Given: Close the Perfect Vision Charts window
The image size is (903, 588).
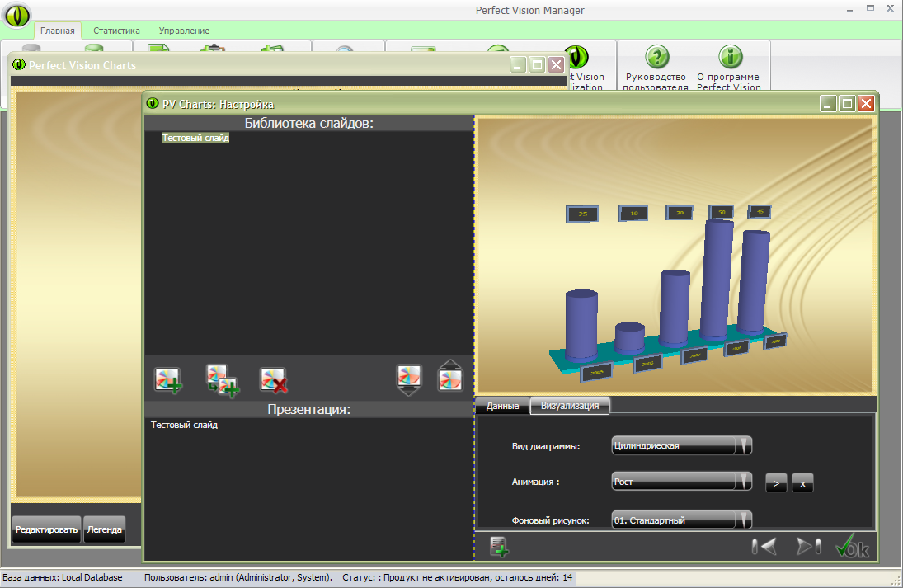Looking at the screenshot, I should (x=557, y=64).
